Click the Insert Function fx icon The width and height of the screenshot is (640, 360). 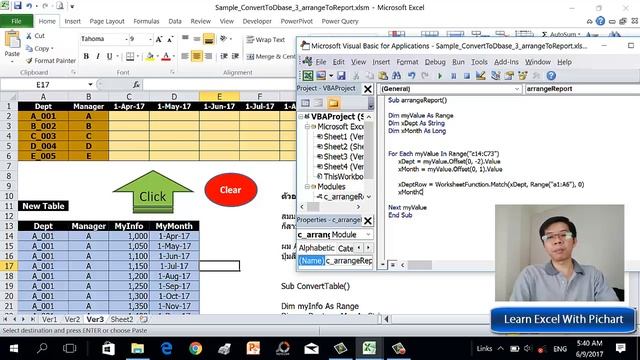[x=136, y=84]
